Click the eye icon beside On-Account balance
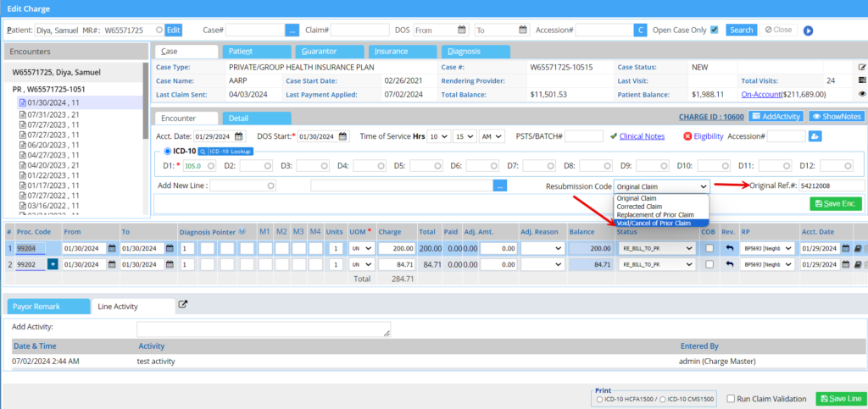Screen dimensions: 868x409 (862, 95)
